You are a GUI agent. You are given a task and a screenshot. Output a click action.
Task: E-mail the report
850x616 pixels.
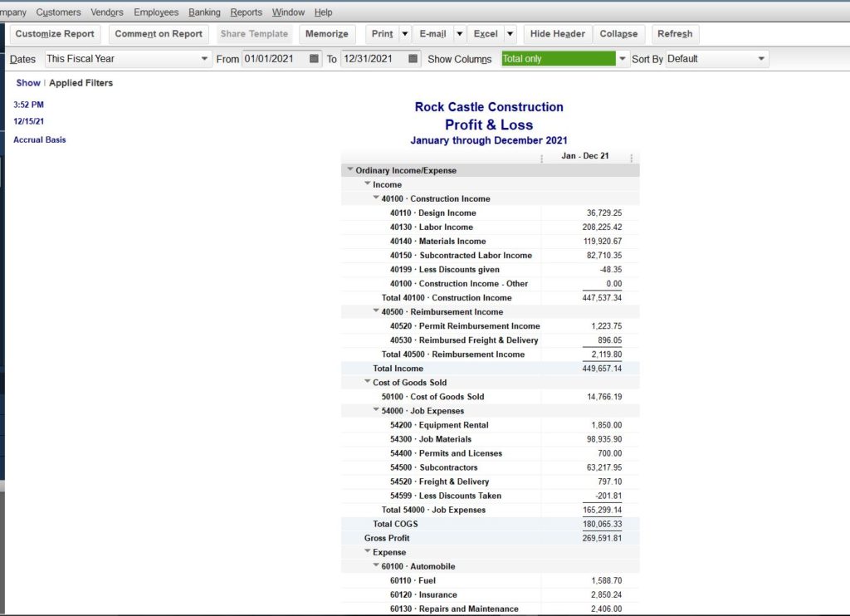(432, 33)
